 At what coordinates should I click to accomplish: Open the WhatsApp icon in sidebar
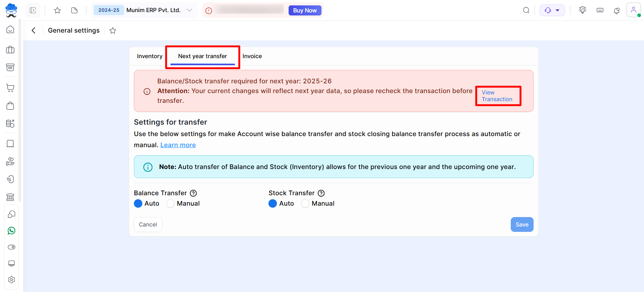pos(11,231)
